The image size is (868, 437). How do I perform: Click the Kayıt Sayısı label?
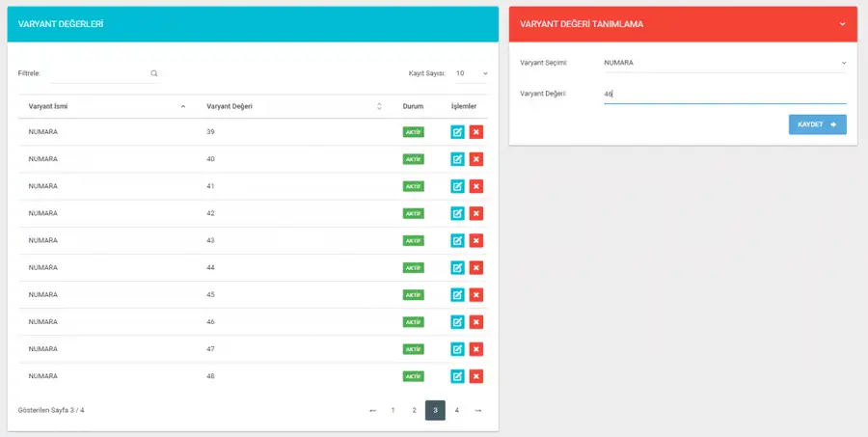427,73
